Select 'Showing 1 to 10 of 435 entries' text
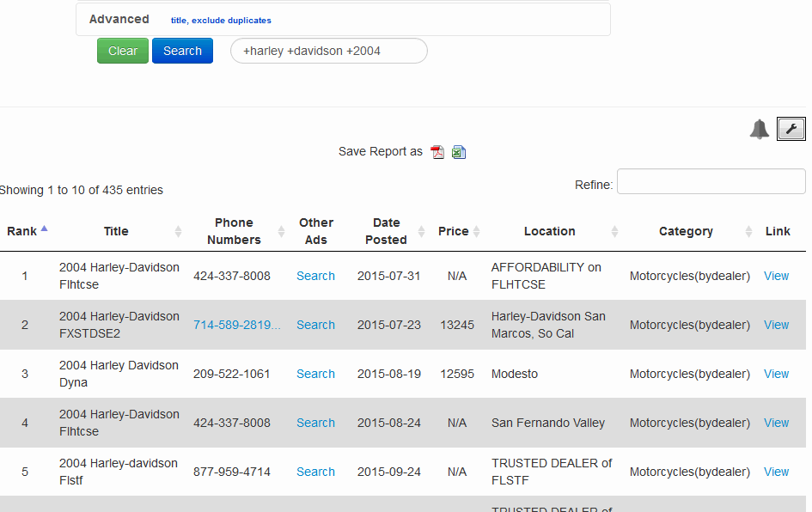This screenshot has height=512, width=812. [x=81, y=190]
